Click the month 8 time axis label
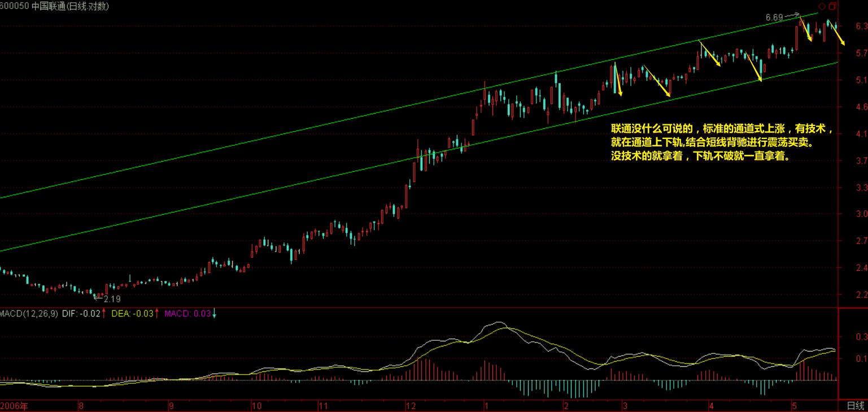This screenshot has height=412, width=868. tap(81, 406)
